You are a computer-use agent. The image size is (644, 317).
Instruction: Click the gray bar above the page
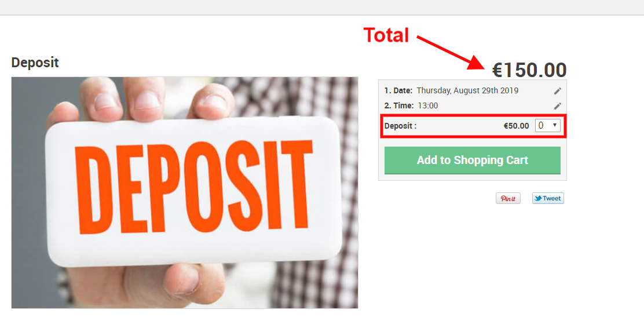pos(322,8)
